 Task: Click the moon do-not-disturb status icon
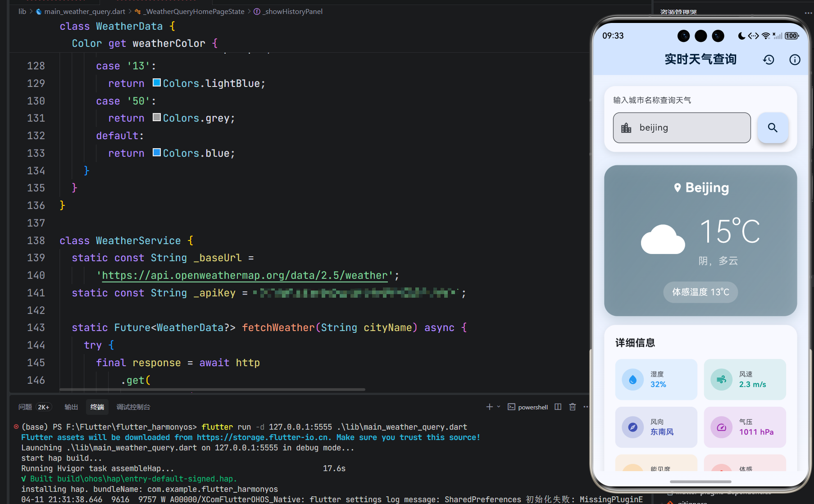[x=741, y=36]
